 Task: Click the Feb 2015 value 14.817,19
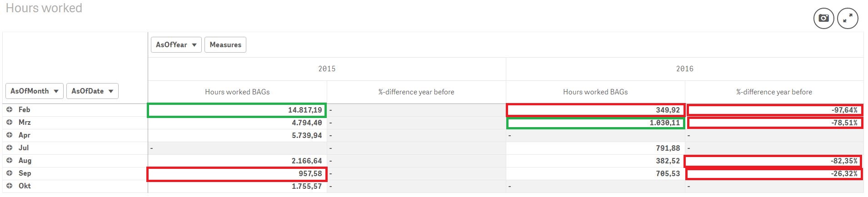[x=305, y=110]
